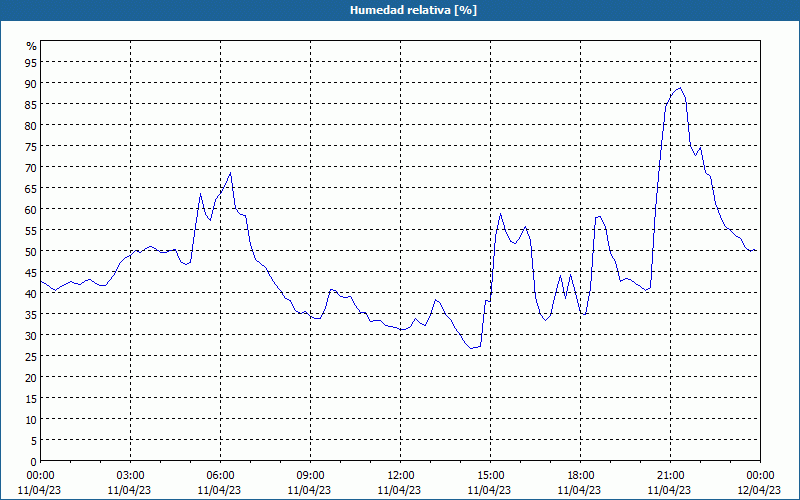The width and height of the screenshot is (800, 500).
Task: Select the 0 baseline label on the humidity axis
Action: click(34, 462)
